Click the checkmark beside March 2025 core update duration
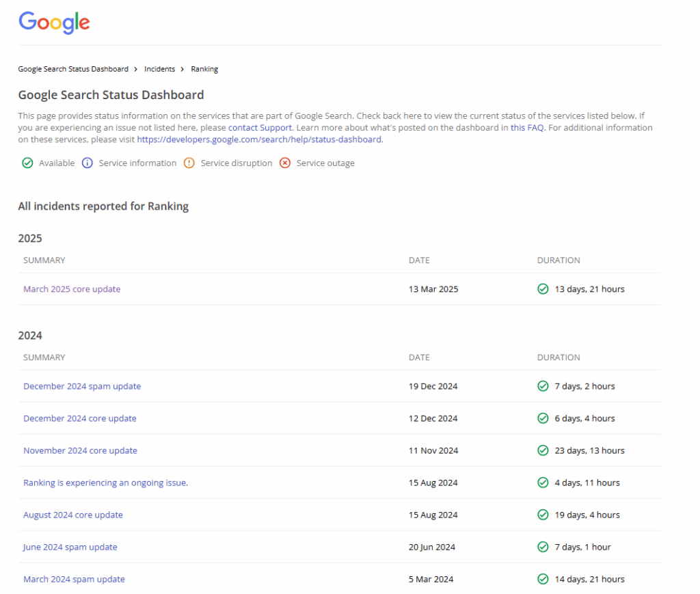Screen dimensions: 700x594 [542, 289]
